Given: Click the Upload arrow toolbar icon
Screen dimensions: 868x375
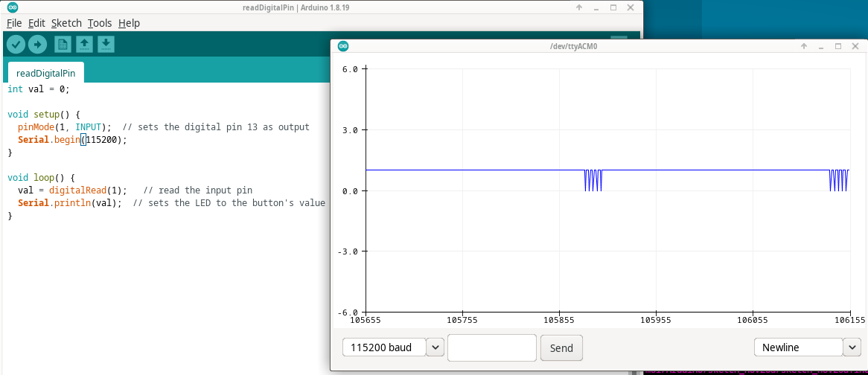Looking at the screenshot, I should point(38,44).
